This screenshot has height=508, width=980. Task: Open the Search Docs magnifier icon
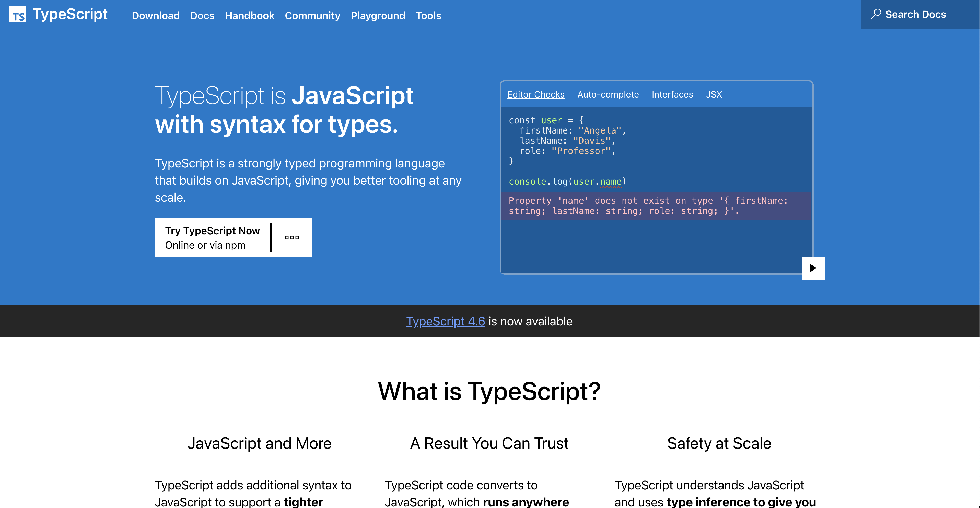point(876,14)
